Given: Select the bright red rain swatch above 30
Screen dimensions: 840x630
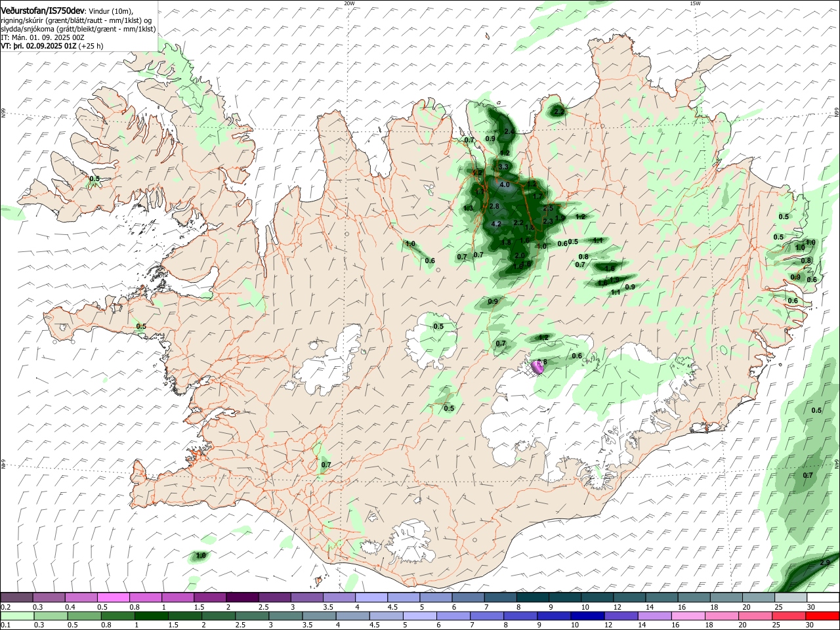Looking at the screenshot, I should (822, 616).
